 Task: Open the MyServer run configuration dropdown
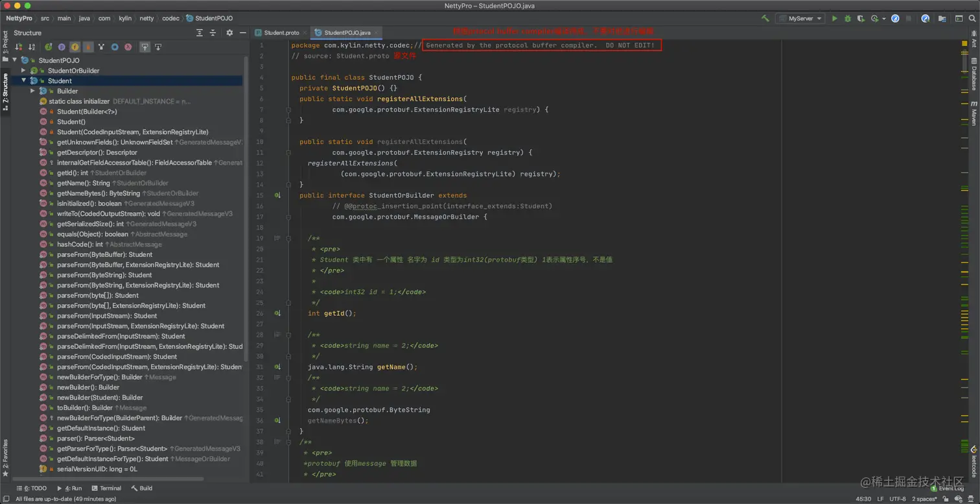click(800, 18)
